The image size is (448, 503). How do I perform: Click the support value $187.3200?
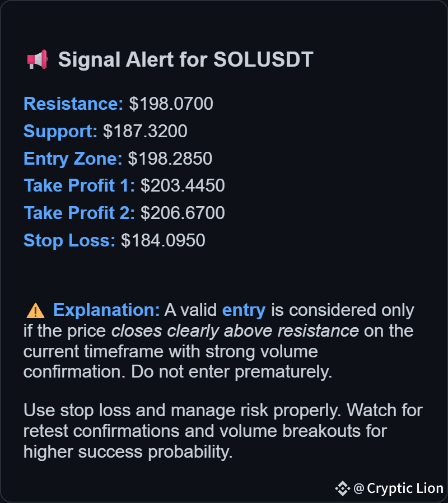(145, 131)
